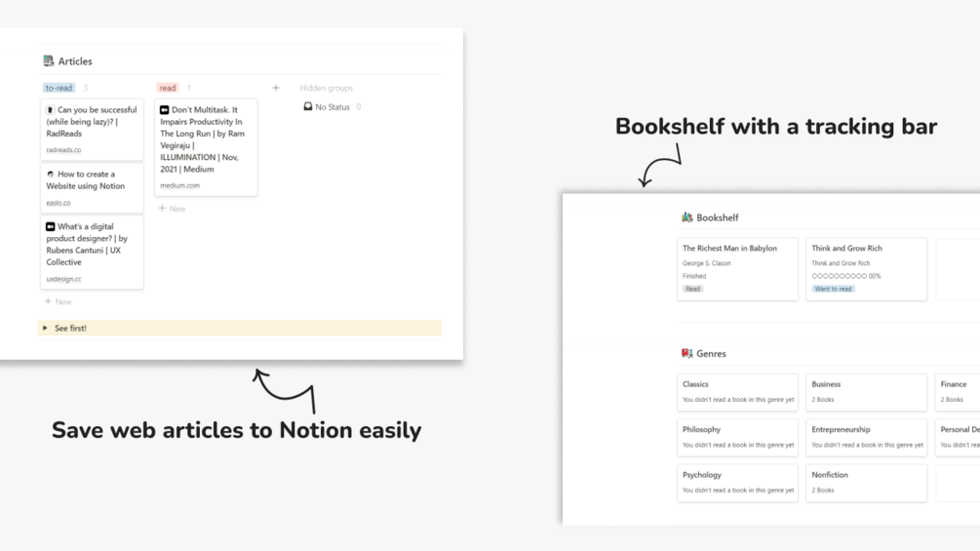The width and height of the screenshot is (980, 551).
Task: Click the to-read count 3
Action: [x=86, y=88]
